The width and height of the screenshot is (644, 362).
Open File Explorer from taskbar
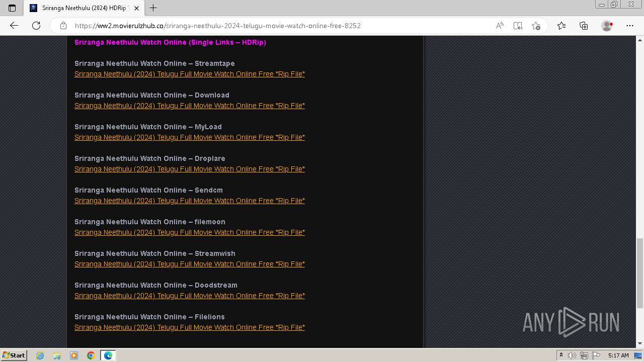point(57,355)
